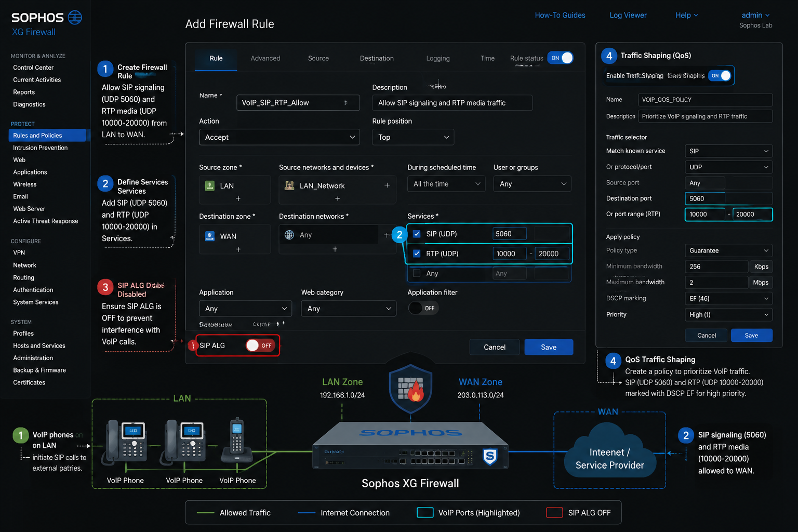Disable the Enable Traffic Shaping switch
Viewport: 798px width, 532px height.
click(721, 76)
